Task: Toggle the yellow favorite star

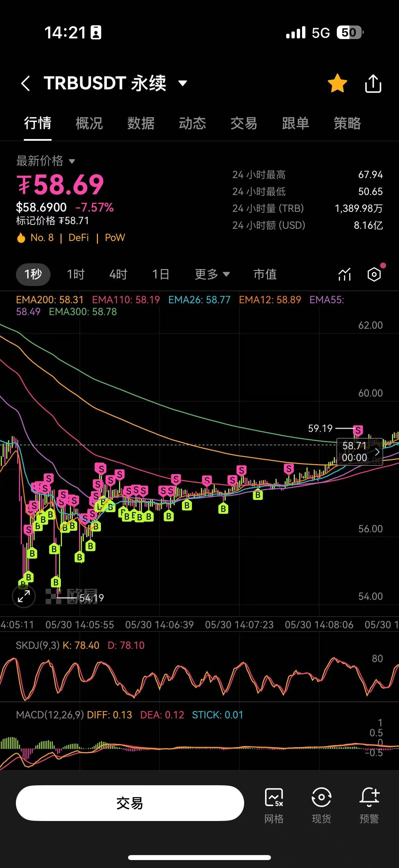Action: point(337,83)
